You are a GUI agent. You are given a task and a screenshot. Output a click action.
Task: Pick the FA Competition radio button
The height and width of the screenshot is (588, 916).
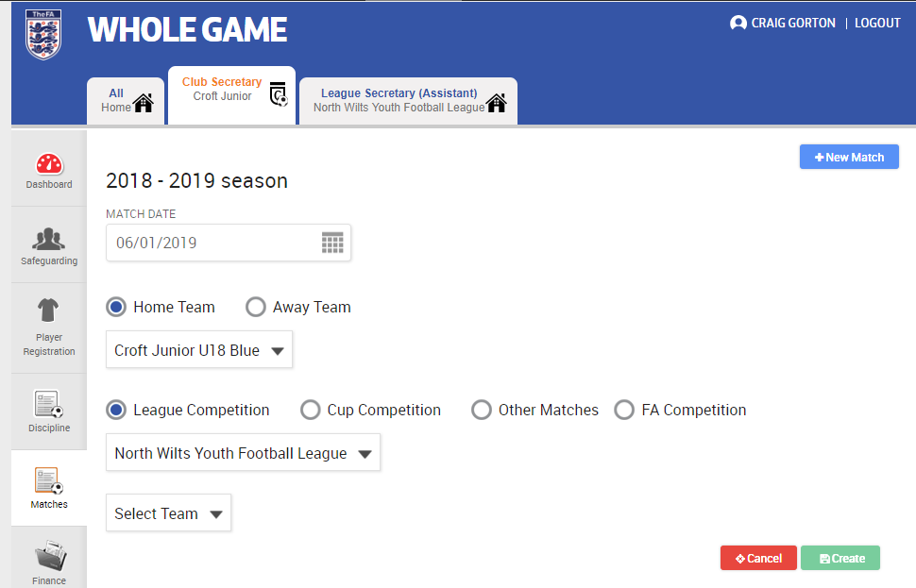[x=624, y=410]
